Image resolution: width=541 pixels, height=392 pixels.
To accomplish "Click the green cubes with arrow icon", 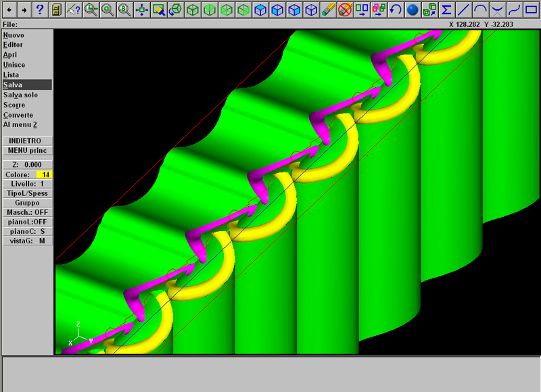I will click(429, 10).
